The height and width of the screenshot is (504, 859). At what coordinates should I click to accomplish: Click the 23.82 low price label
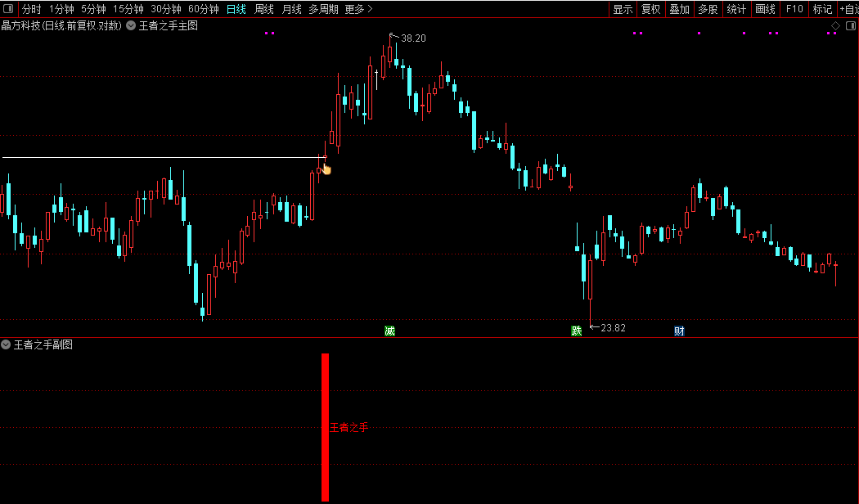click(x=613, y=327)
